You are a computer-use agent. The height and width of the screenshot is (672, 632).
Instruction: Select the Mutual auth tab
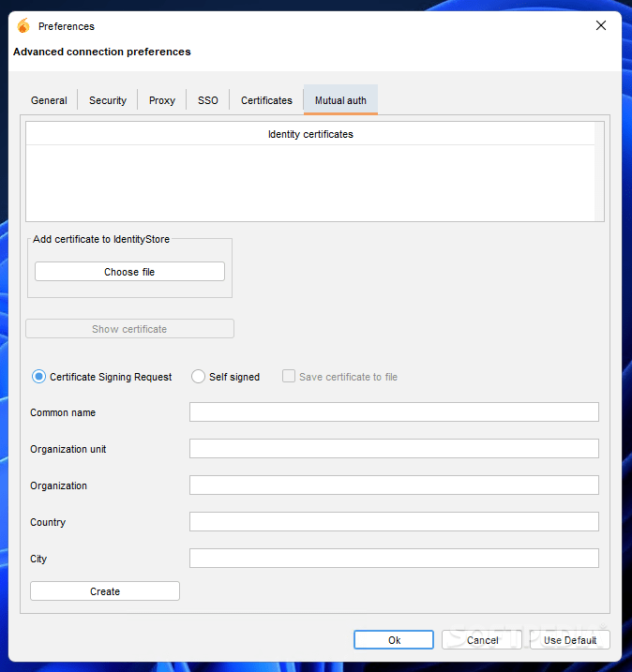340,100
